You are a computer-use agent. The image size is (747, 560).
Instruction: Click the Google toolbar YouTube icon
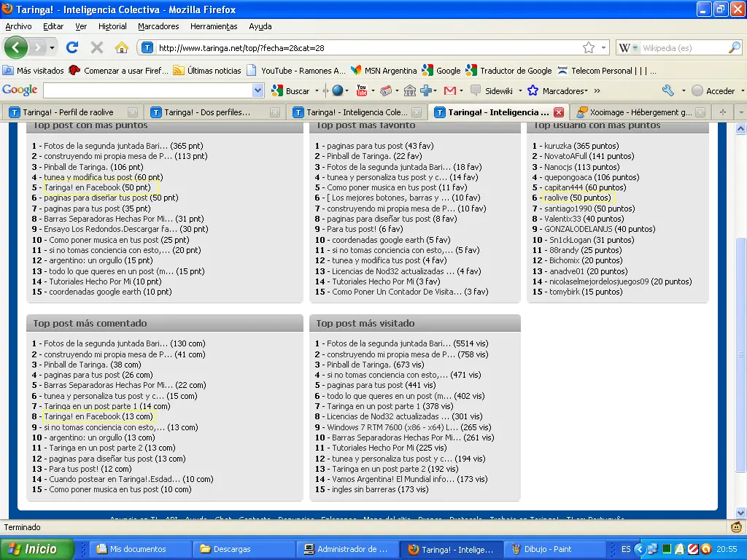pos(362,90)
